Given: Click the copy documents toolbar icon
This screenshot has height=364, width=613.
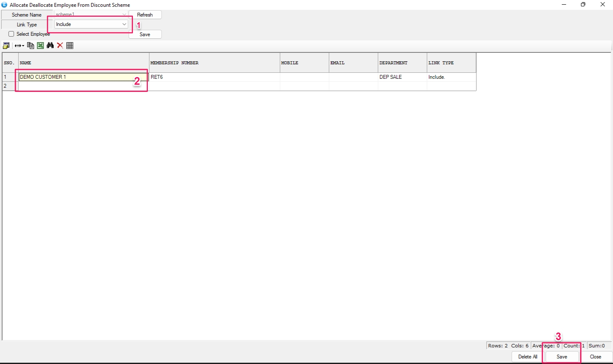Looking at the screenshot, I should point(30,46).
